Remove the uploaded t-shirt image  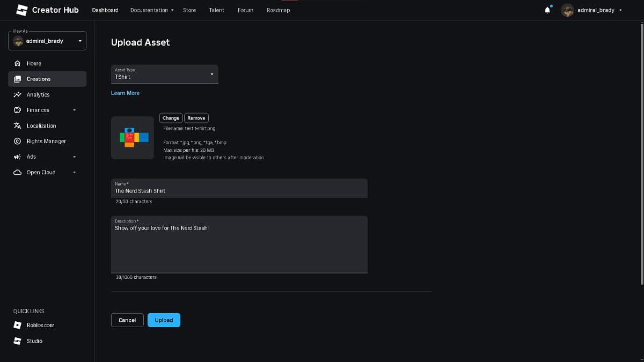(196, 117)
